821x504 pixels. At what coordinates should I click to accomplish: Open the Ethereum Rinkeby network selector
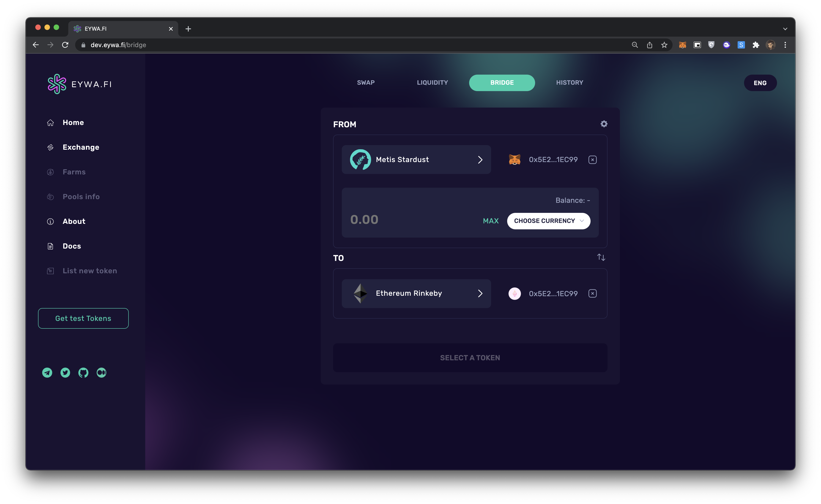pos(416,293)
